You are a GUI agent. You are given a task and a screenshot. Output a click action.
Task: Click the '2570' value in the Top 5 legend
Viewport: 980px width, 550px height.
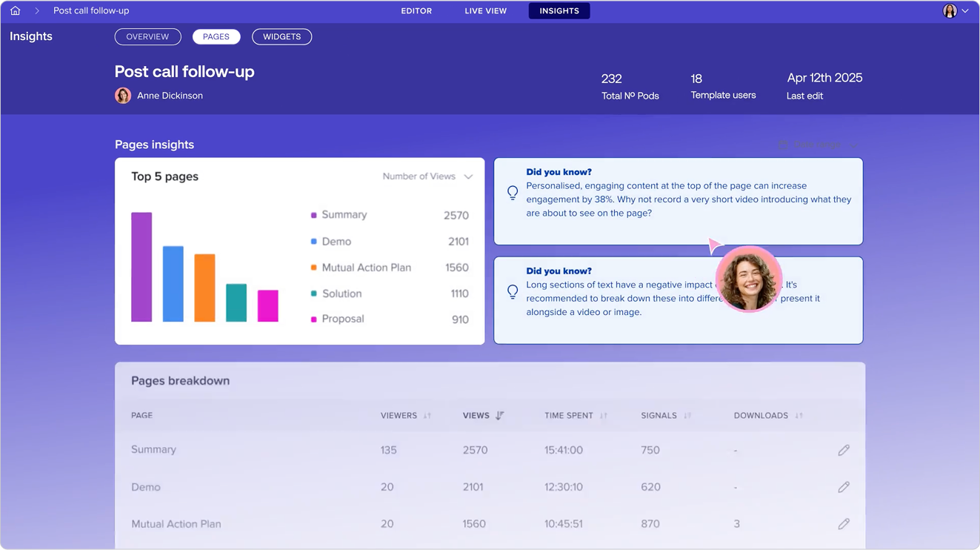(x=456, y=216)
